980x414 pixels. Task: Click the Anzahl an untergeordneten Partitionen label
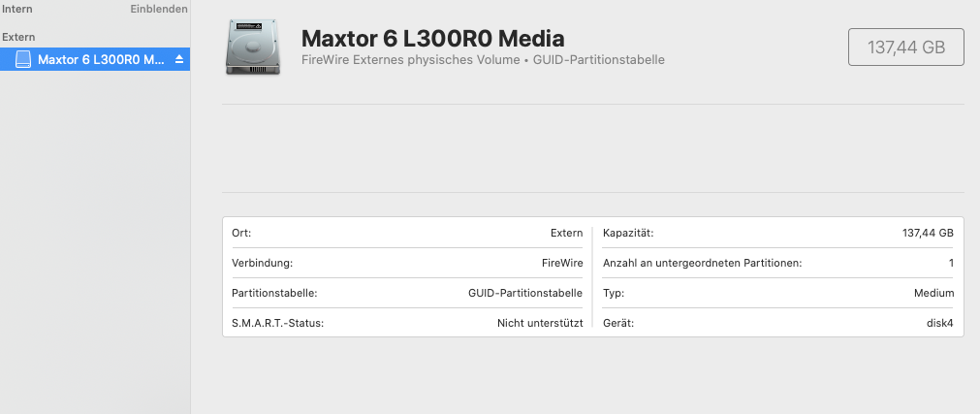pos(703,263)
